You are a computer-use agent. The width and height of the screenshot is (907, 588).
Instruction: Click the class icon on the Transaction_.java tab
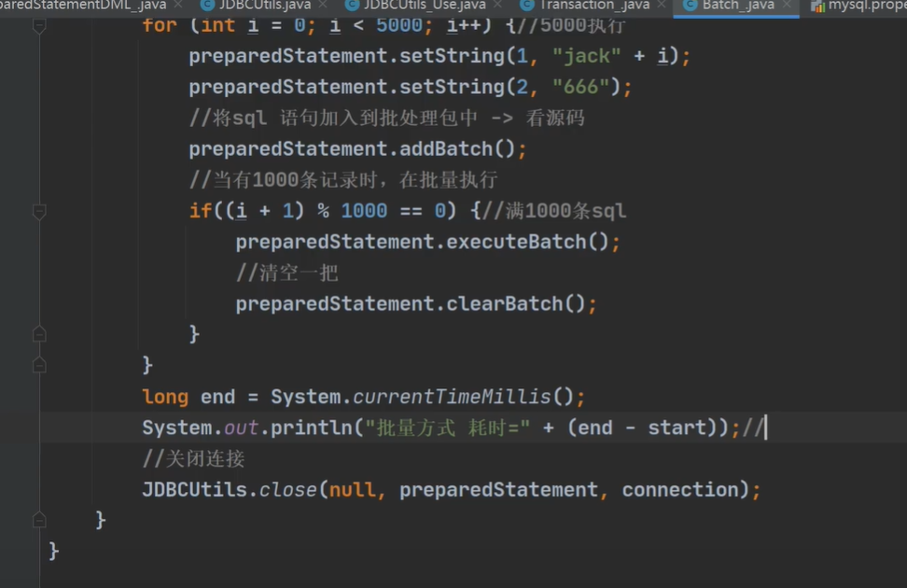(527, 6)
